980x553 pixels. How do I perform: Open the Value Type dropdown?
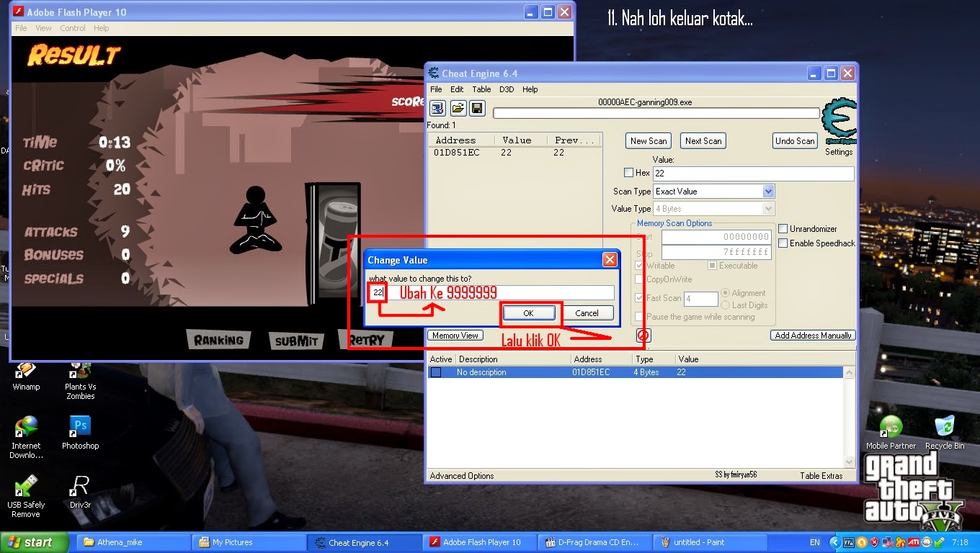768,209
